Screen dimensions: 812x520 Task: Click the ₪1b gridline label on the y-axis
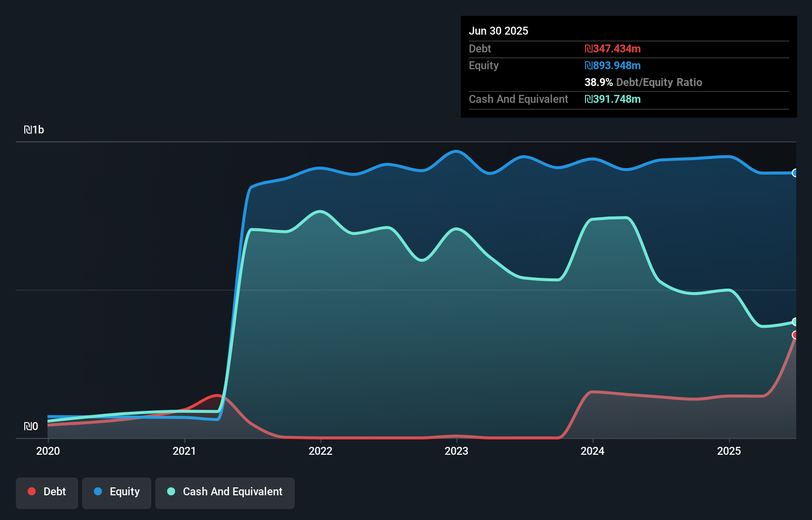[35, 130]
